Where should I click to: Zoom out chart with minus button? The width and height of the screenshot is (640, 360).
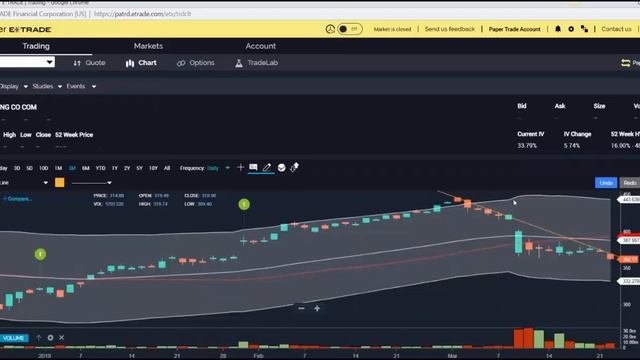(x=301, y=308)
